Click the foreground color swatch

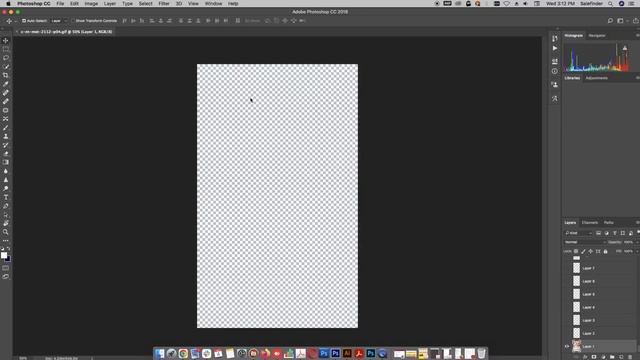click(4, 255)
